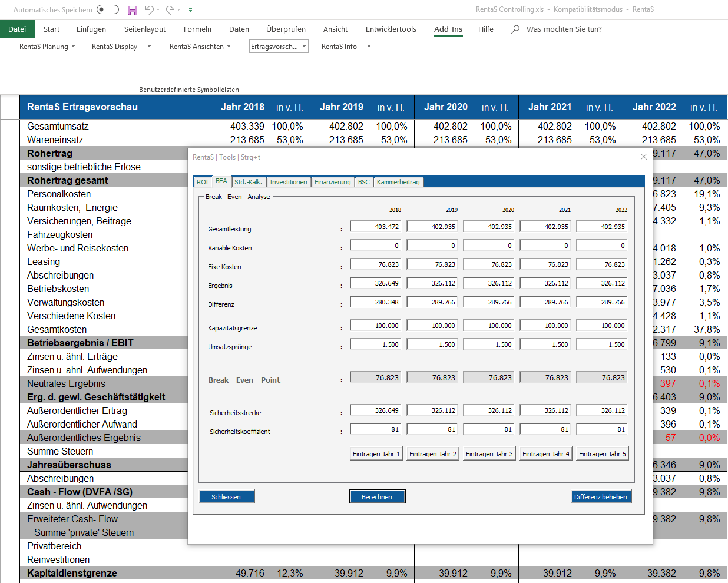The width and height of the screenshot is (728, 583).
Task: Click the search magnifier icon in the ribbon
Action: pyautogui.click(x=515, y=29)
